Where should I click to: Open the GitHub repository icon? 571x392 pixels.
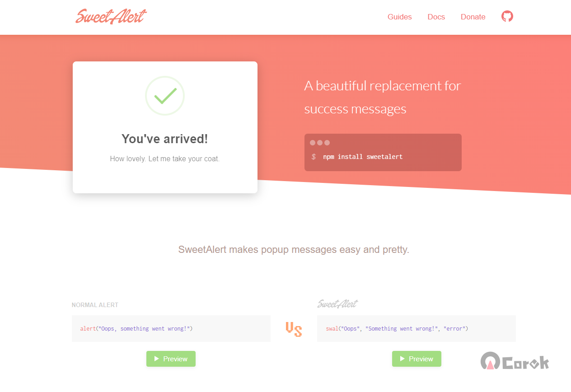click(507, 17)
